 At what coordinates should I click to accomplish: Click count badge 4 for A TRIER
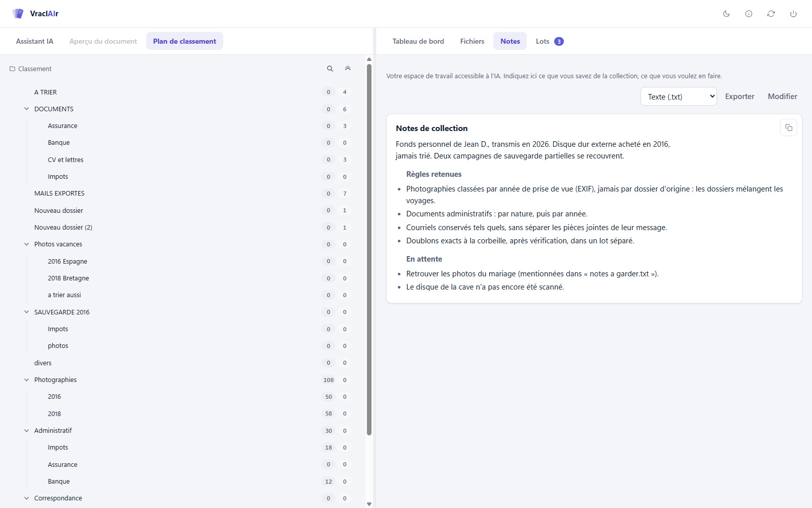(345, 92)
